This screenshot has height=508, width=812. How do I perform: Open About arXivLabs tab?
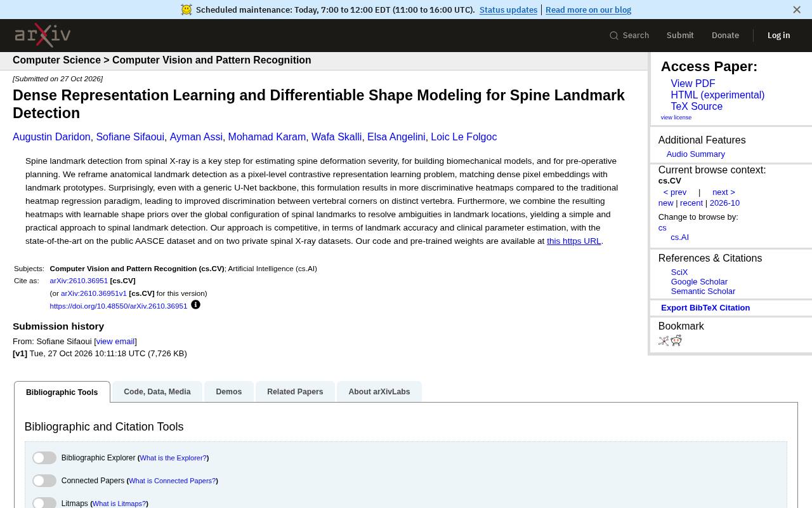point(379,392)
